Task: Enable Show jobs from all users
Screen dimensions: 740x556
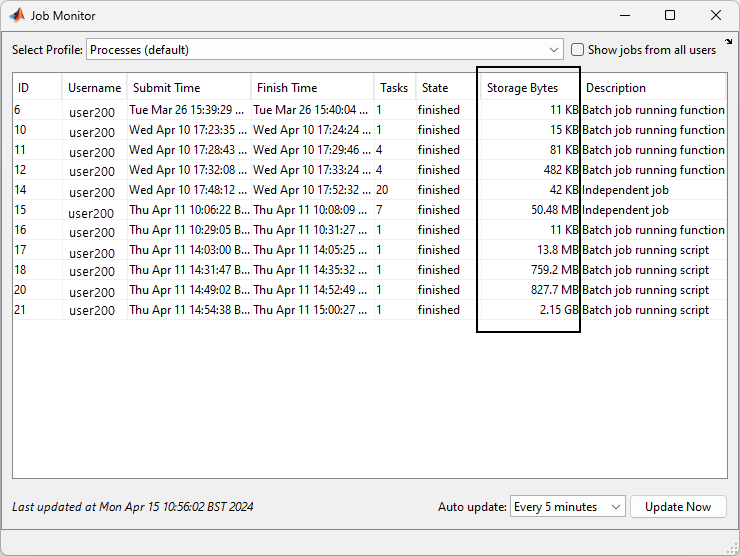Action: 577,50
